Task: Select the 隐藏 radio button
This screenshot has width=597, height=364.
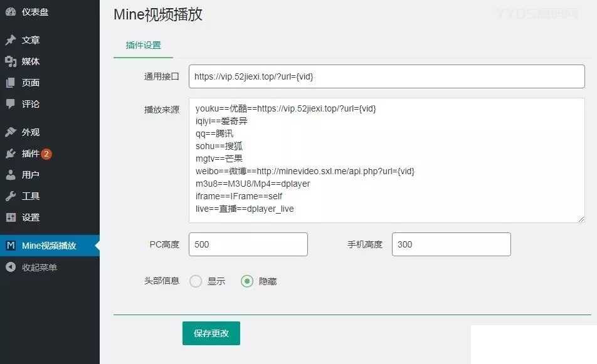Action: click(x=247, y=281)
